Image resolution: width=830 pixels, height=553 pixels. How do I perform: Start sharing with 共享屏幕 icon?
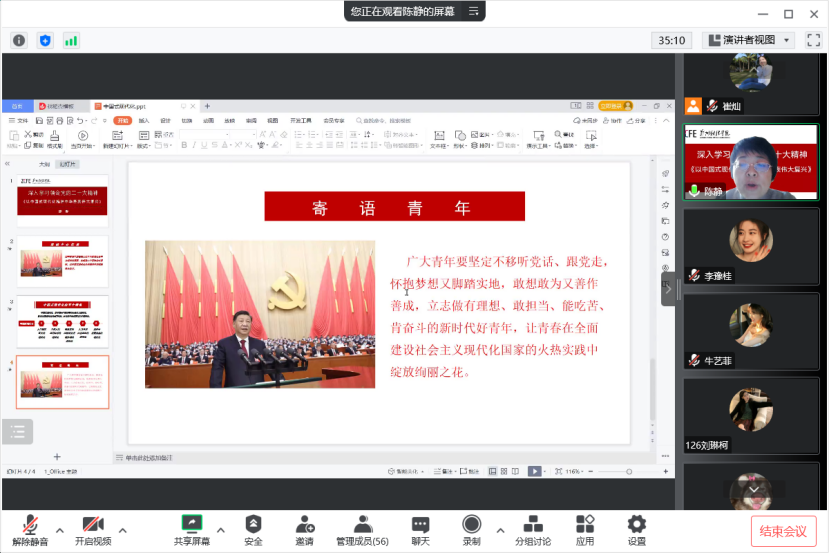tap(192, 525)
